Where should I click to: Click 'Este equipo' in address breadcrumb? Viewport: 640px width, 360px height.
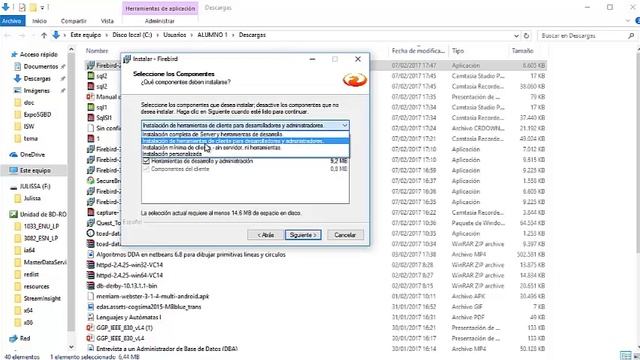pyautogui.click(x=86, y=35)
